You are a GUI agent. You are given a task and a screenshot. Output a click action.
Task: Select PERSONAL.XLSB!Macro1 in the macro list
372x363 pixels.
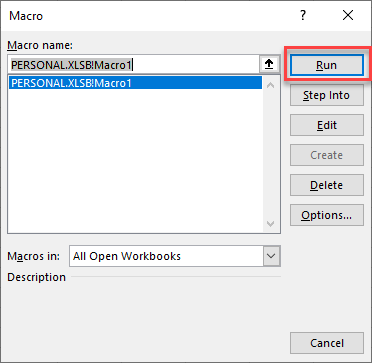(x=135, y=83)
